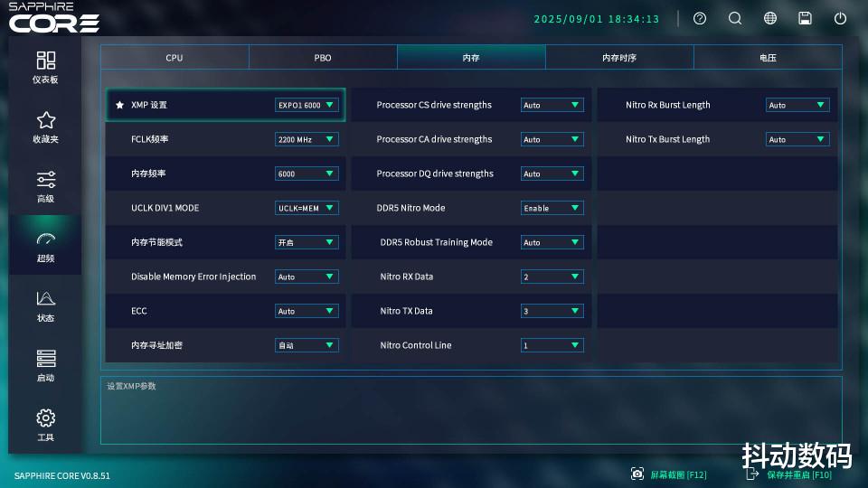Open the Disable Memory Error Injection dropdown
This screenshot has width=868, height=488.
[x=307, y=277]
